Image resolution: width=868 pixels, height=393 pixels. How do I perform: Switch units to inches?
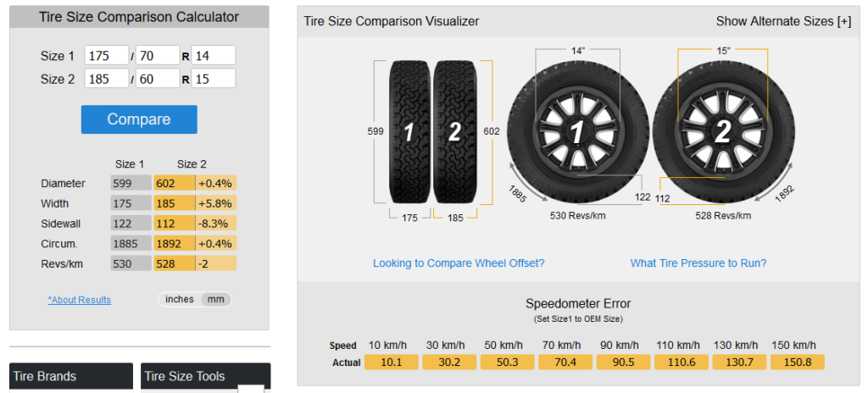[x=180, y=300]
